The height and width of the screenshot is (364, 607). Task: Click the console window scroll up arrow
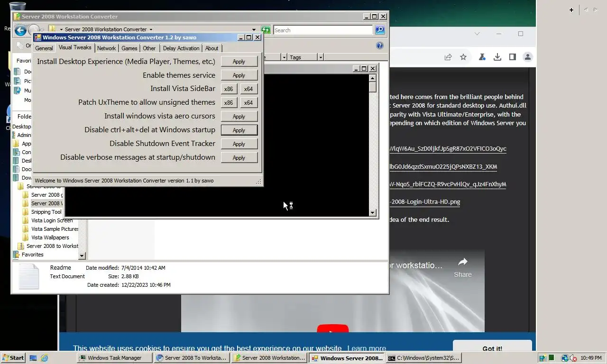373,78
